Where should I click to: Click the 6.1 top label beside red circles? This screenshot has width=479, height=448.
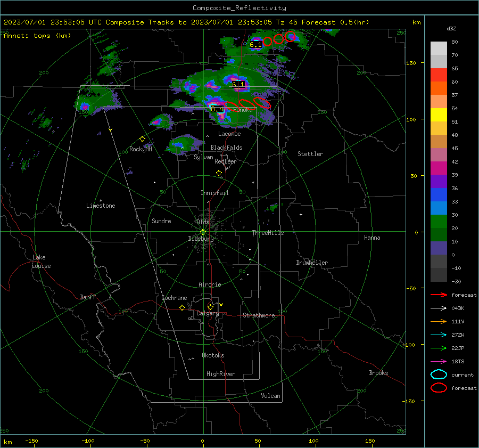(255, 45)
